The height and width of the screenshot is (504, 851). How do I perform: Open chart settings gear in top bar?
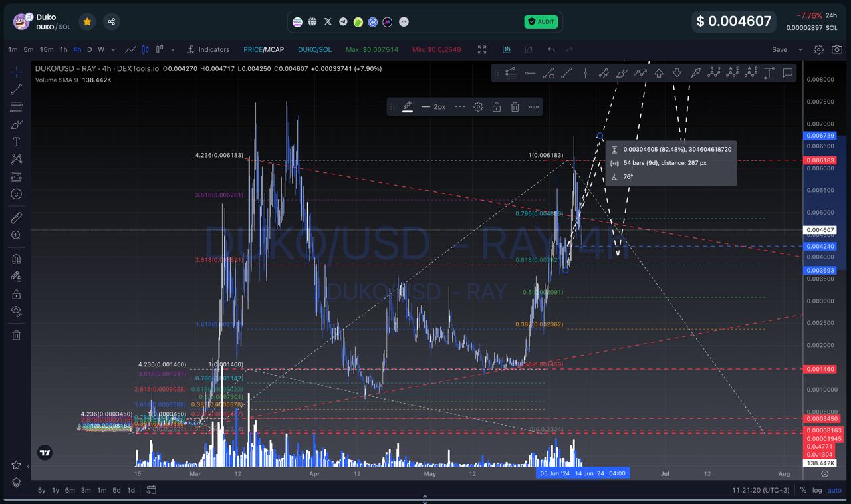818,49
